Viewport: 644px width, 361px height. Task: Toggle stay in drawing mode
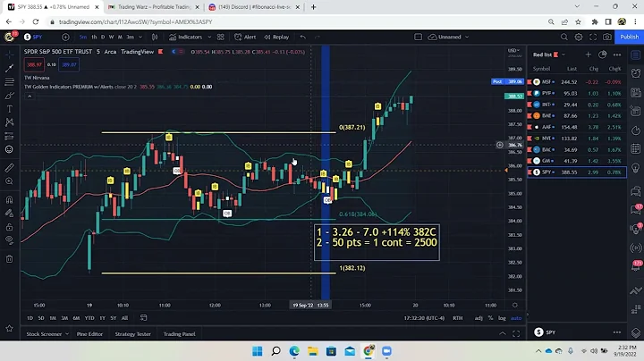coord(10,213)
